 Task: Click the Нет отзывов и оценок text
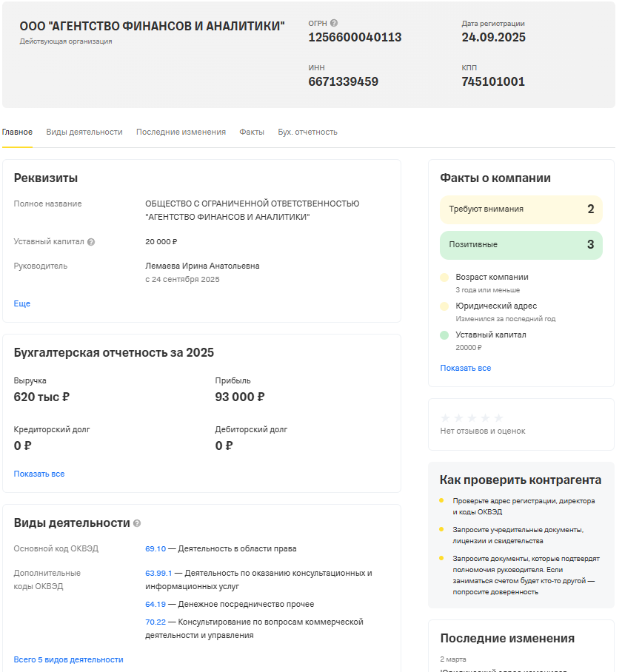pos(483,431)
